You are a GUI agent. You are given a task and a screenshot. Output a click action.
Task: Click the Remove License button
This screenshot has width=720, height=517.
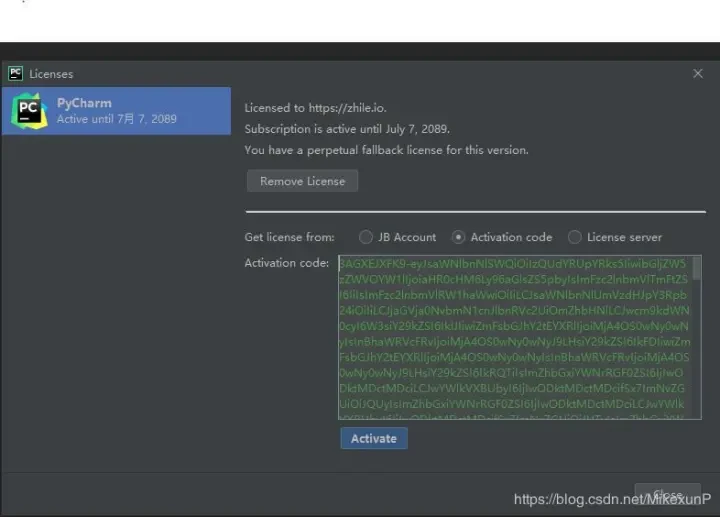[x=302, y=181]
